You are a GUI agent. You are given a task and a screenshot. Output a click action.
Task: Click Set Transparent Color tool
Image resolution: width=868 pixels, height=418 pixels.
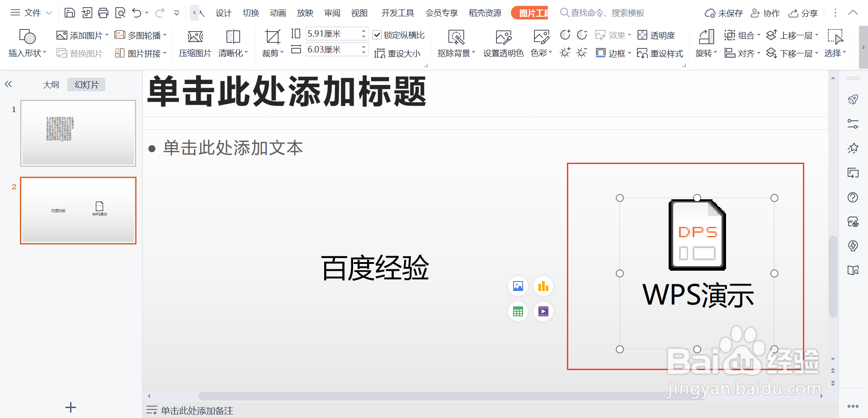503,43
